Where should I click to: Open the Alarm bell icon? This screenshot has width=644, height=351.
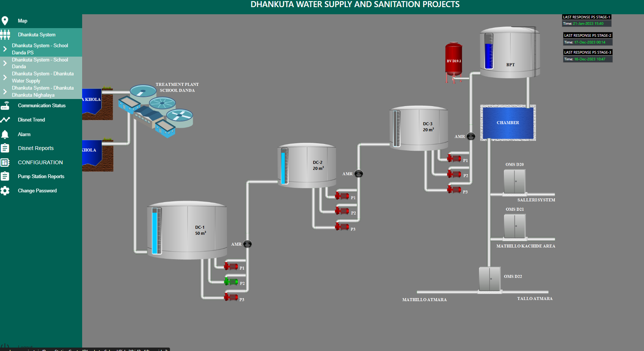(x=5, y=135)
